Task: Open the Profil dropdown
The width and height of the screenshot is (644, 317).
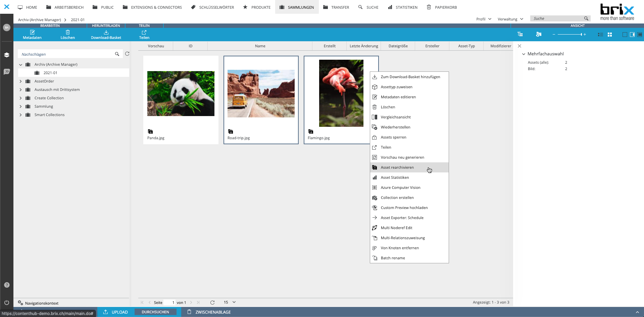Action: [484, 19]
